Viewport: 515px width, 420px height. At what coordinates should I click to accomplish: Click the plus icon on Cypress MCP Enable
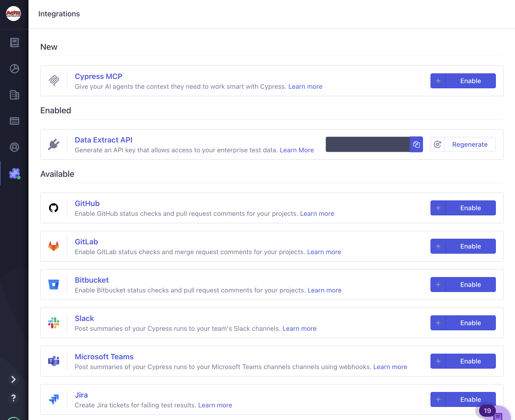(x=438, y=81)
